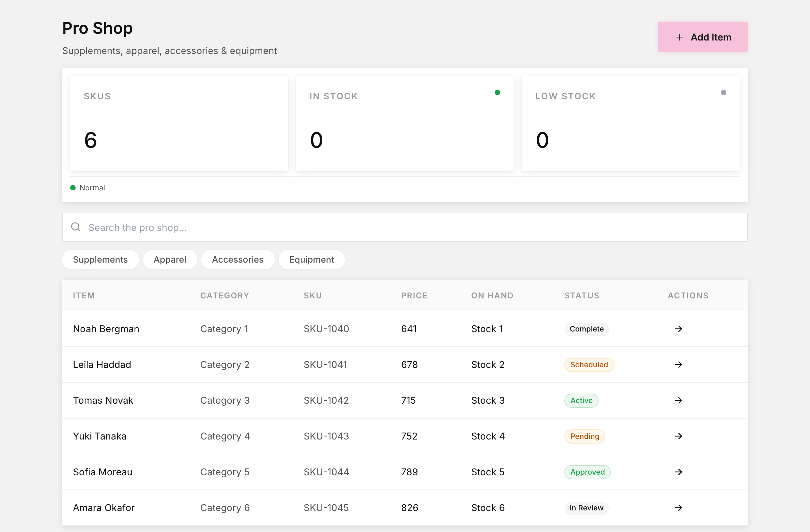Filter by Apparel category chip
The width and height of the screenshot is (810, 532).
[170, 260]
